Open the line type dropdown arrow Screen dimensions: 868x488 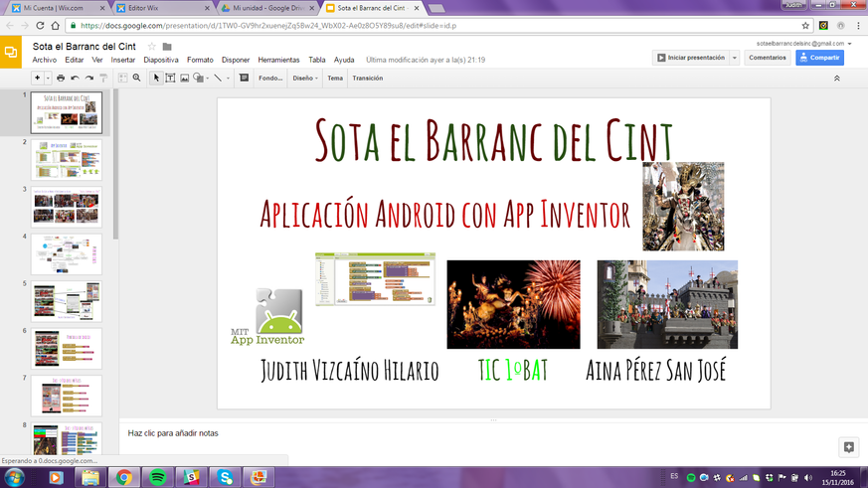(x=228, y=79)
